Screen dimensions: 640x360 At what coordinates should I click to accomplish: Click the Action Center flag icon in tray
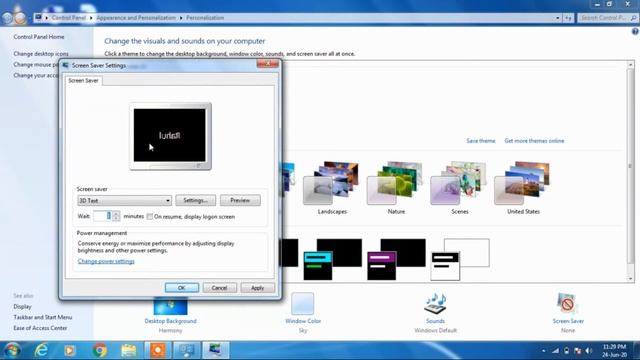coord(578,351)
